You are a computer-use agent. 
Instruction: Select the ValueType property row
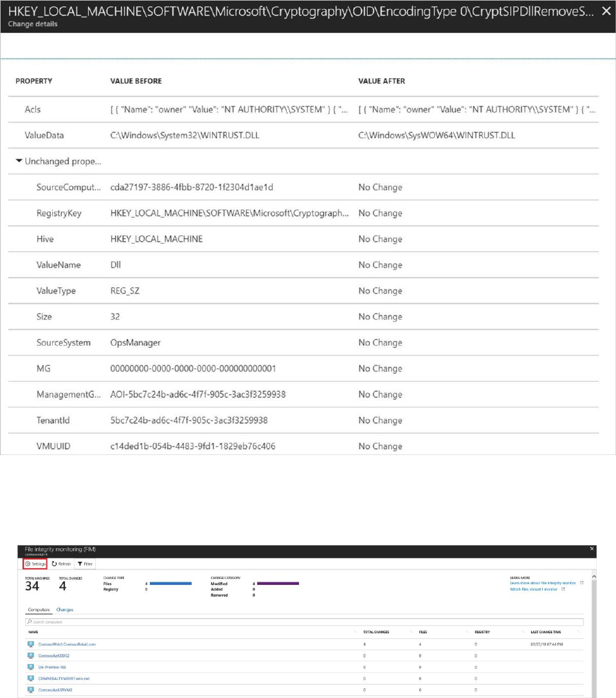coord(303,291)
